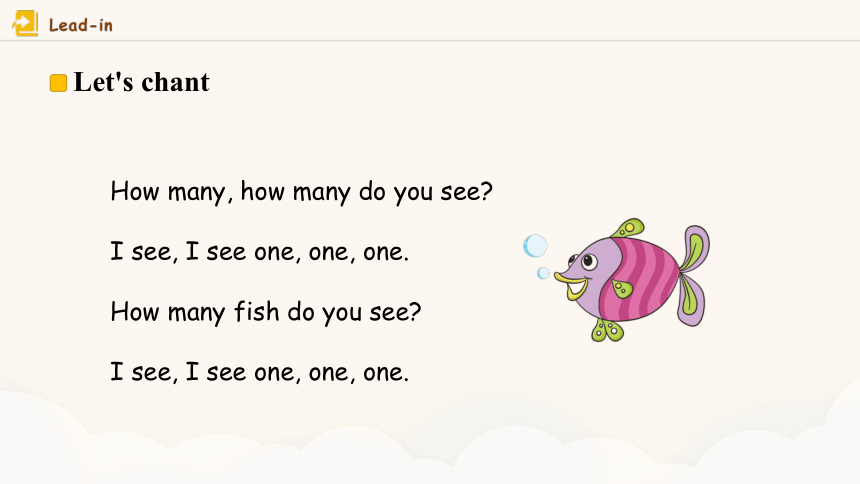Click the question mark ending the first line
This screenshot has width=860, height=484.
point(486,191)
